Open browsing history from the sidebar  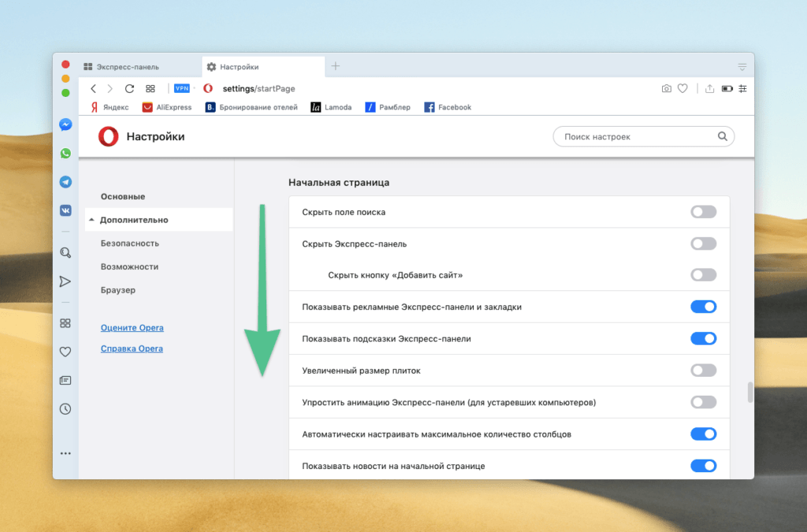(x=65, y=408)
